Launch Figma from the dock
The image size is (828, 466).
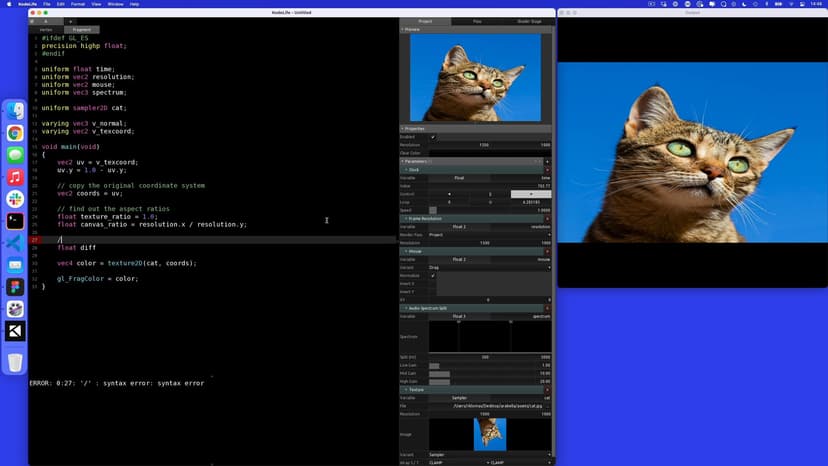click(15, 287)
